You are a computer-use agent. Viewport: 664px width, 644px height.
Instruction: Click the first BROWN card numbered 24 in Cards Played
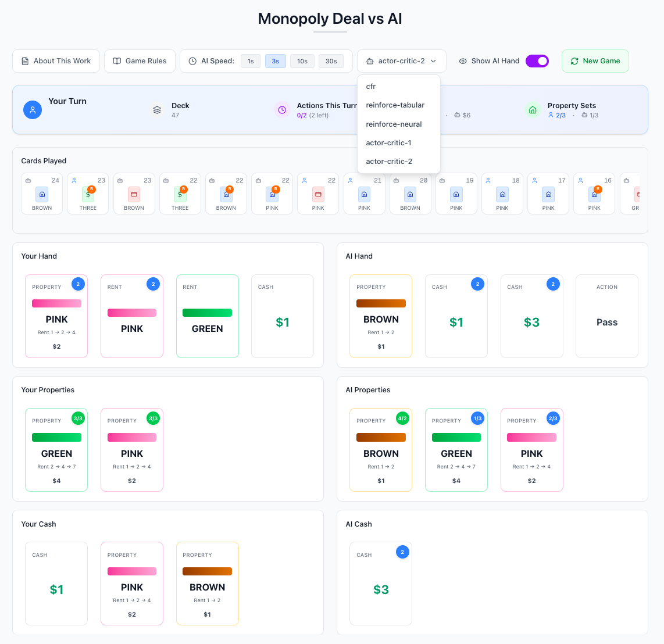coord(42,194)
